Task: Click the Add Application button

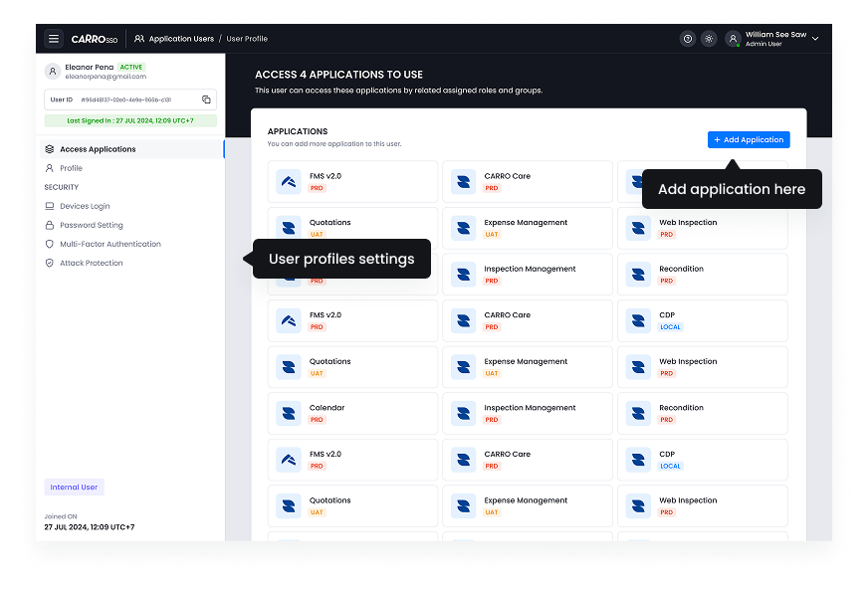Action: coord(749,139)
